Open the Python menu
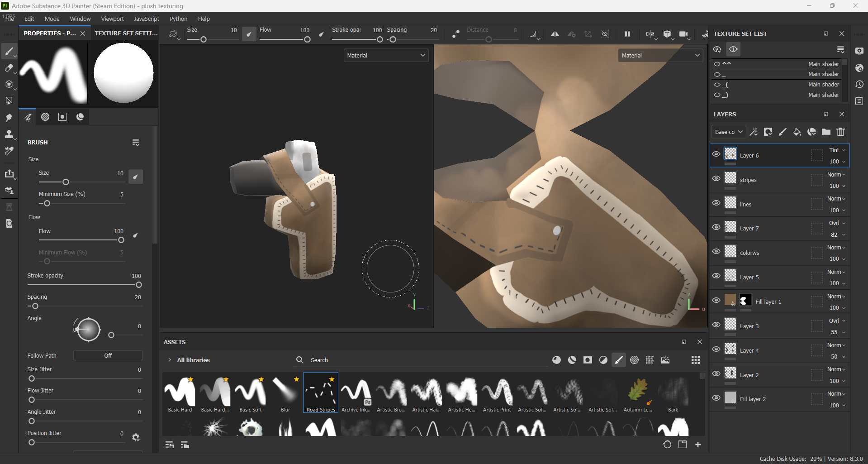Image resolution: width=868 pixels, height=464 pixels. 178,19
